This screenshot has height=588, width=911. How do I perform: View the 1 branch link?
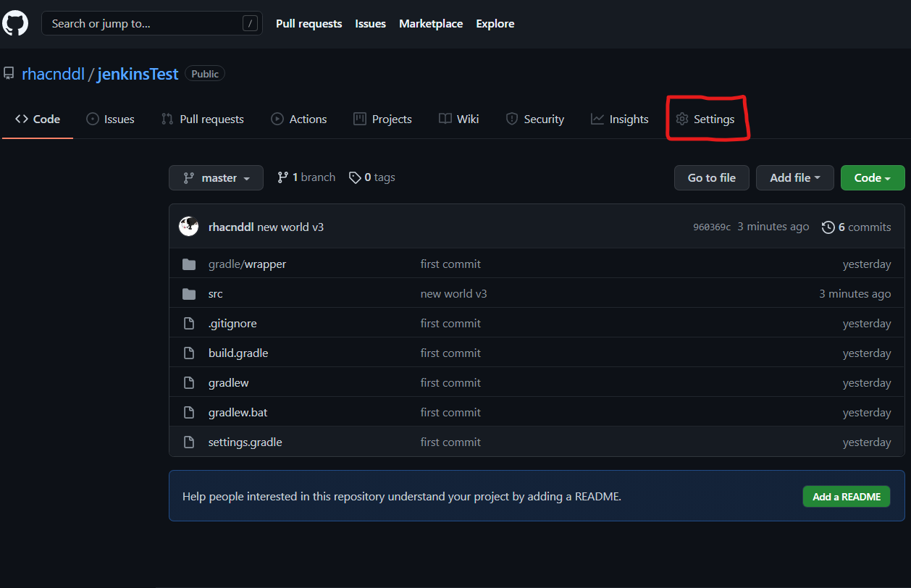[x=306, y=177]
